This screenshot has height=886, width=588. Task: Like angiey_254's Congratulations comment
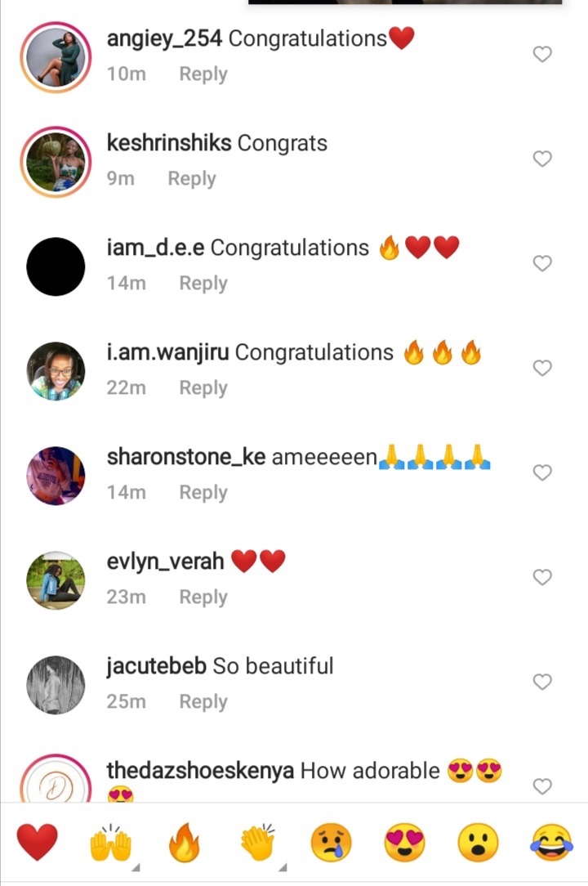(x=542, y=54)
